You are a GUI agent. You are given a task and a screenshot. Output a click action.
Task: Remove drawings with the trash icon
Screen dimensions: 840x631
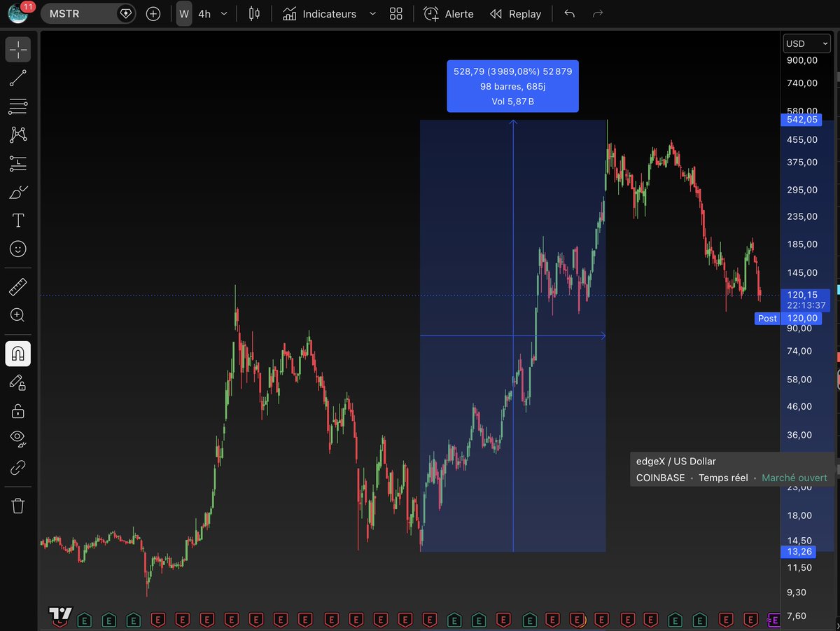18,506
